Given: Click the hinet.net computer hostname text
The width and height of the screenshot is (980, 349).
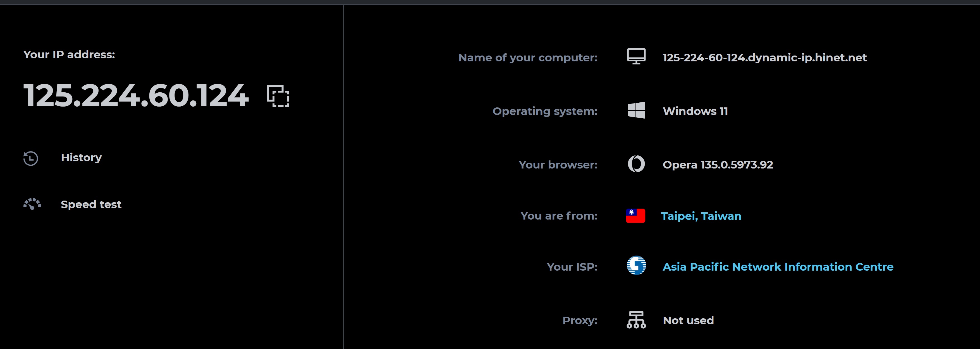Looking at the screenshot, I should [x=764, y=58].
